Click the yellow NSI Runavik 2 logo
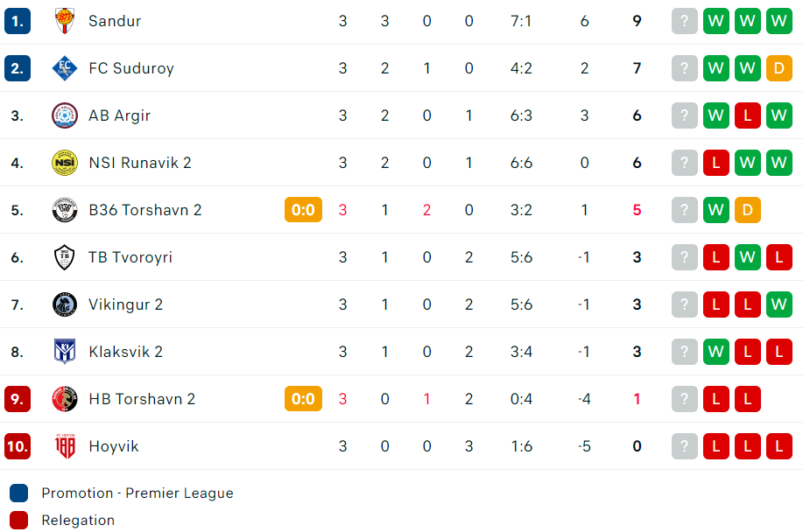 point(65,163)
